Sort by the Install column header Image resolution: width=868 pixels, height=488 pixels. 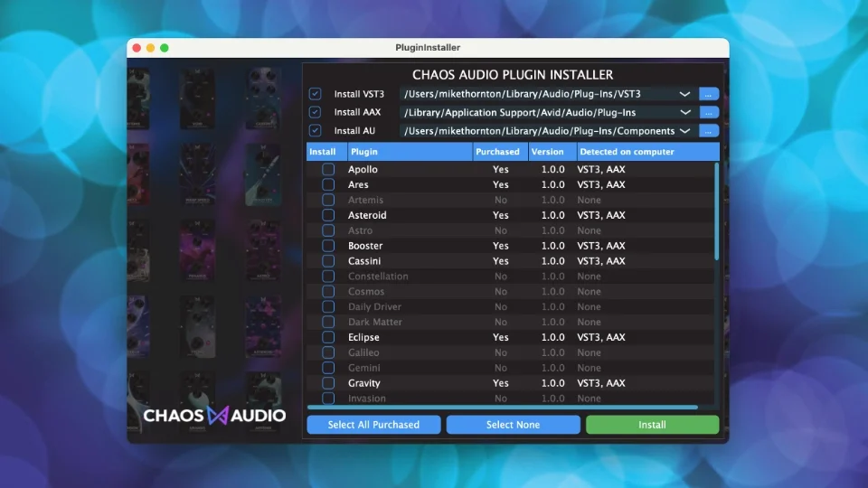[x=327, y=152]
